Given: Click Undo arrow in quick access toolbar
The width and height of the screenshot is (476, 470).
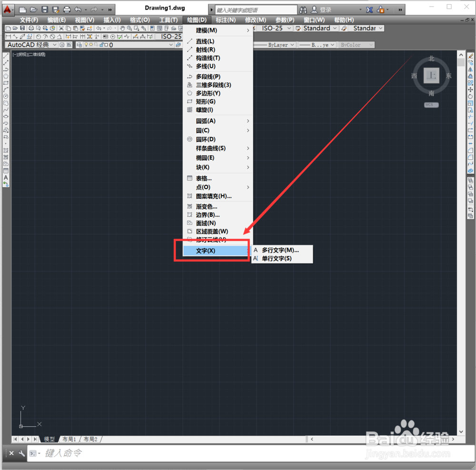Looking at the screenshot, I should point(78,10).
